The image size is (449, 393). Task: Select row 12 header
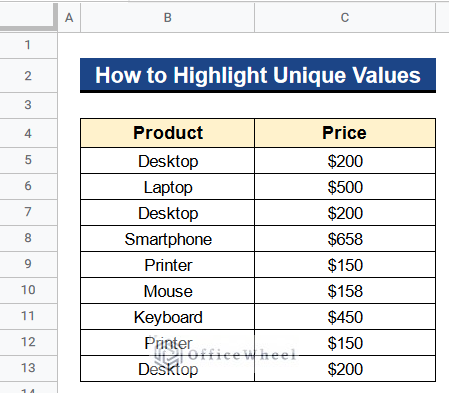coord(28,342)
